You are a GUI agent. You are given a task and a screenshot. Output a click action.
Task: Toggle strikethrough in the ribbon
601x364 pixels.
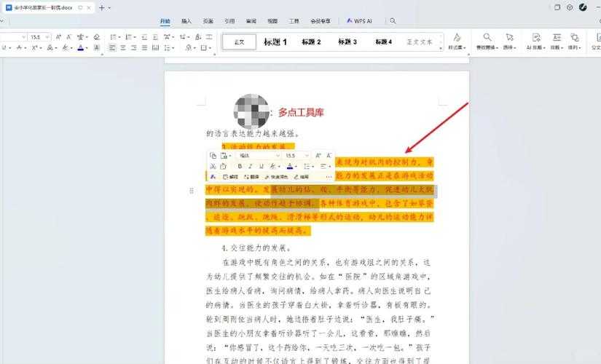20,47
